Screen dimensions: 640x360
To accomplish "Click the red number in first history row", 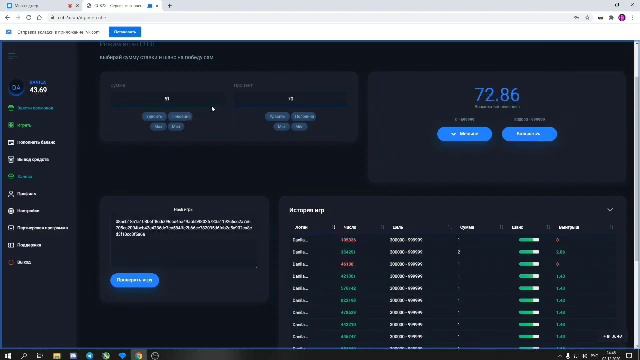I will pos(348,240).
